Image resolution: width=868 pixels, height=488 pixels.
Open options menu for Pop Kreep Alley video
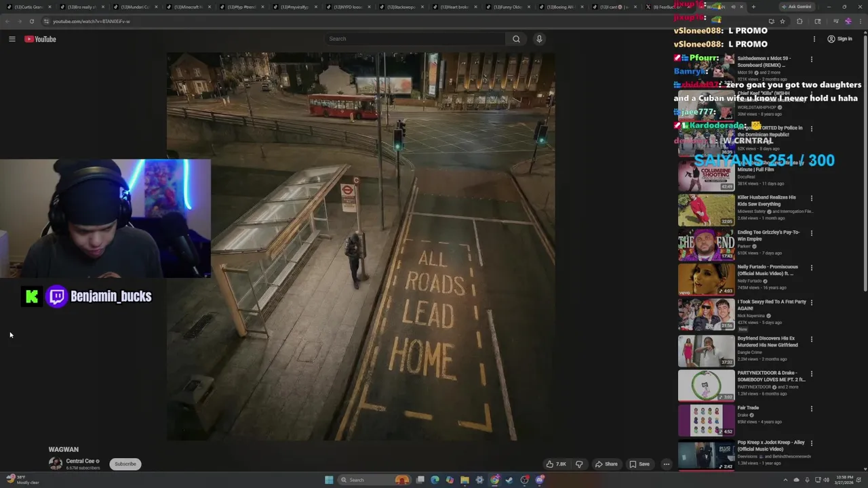click(811, 443)
